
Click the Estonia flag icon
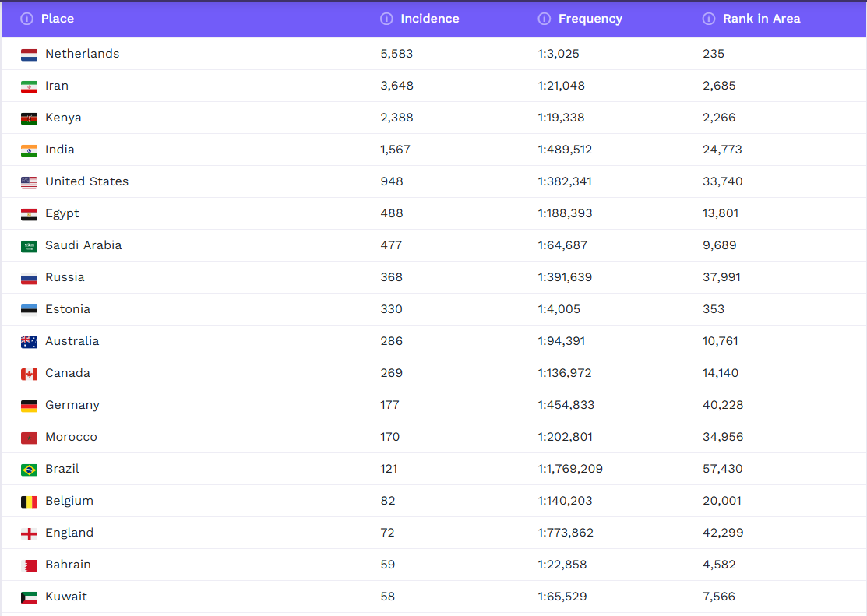coord(29,310)
